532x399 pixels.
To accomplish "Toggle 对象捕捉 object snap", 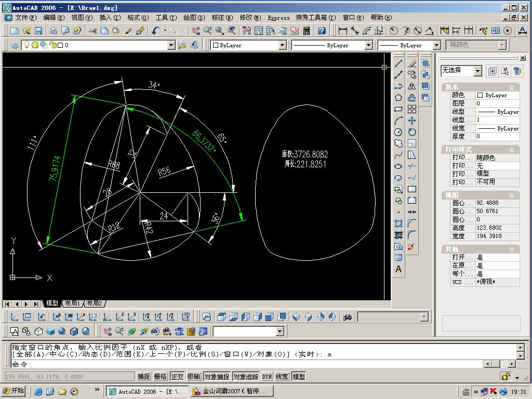I will pyautogui.click(x=217, y=376).
